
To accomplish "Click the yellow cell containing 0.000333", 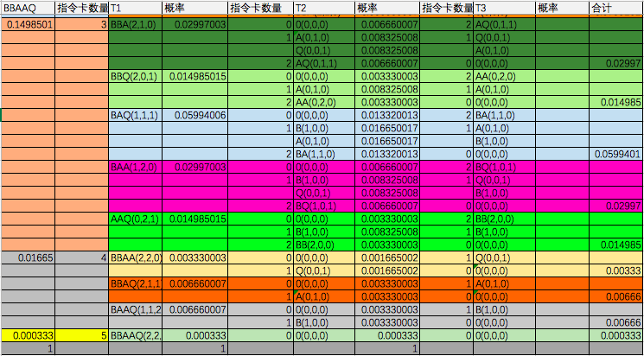I will pyautogui.click(x=28, y=335).
